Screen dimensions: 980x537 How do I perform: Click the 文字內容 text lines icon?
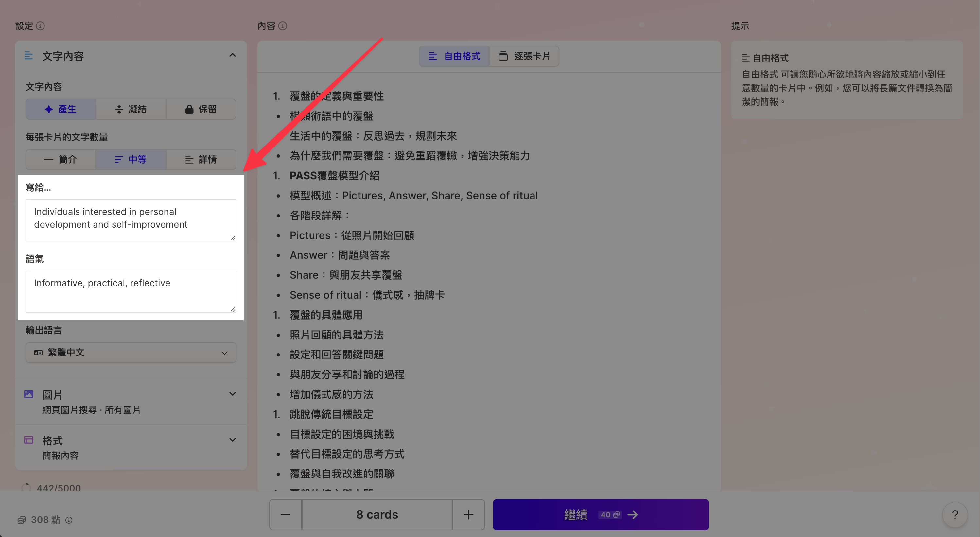(29, 56)
